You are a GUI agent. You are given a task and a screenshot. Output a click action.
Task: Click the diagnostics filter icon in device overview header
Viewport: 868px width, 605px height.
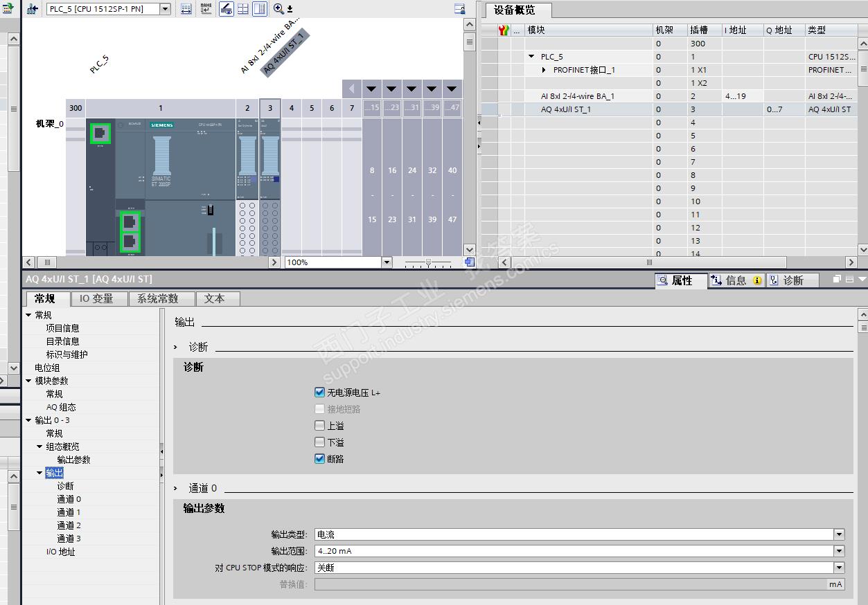coord(504,30)
